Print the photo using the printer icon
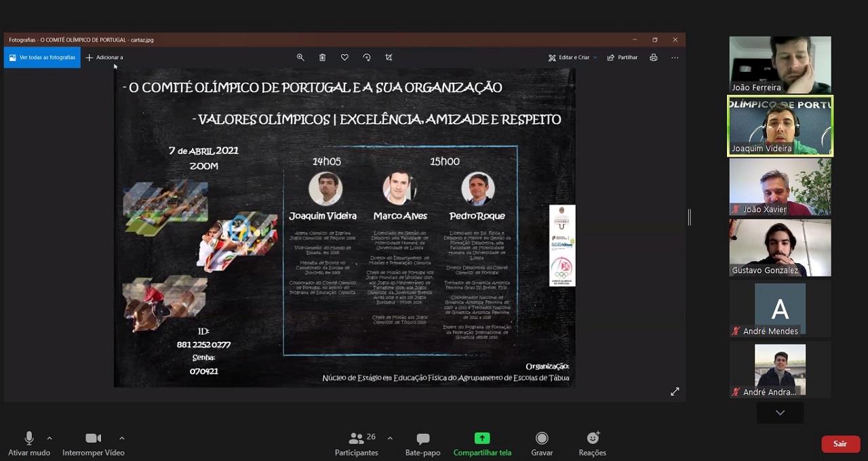 click(x=654, y=58)
